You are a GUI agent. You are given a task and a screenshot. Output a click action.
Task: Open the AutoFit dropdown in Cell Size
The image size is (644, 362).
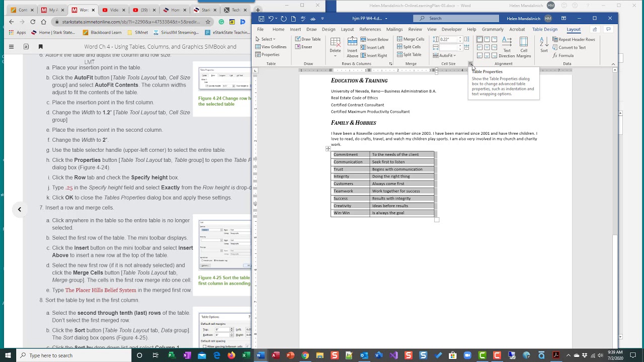[444, 55]
